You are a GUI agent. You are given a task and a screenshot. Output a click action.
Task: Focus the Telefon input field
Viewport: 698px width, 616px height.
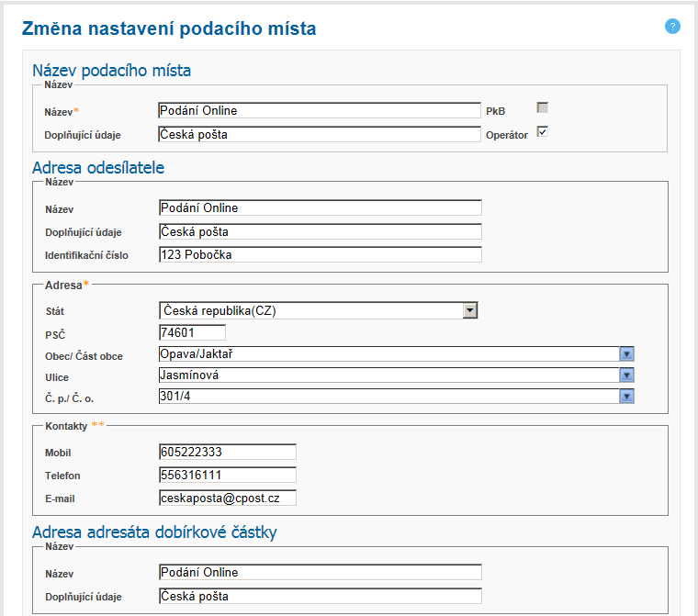coord(227,476)
